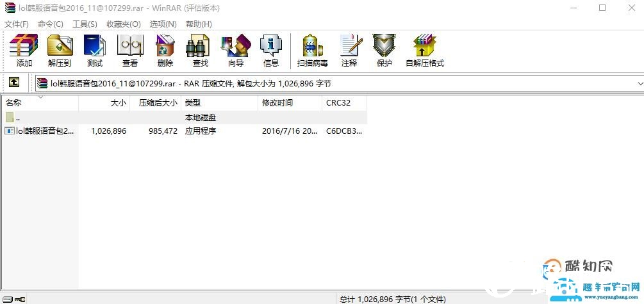Open the 文件(F) menu
Screen dimensions: 644x304
click(17, 24)
